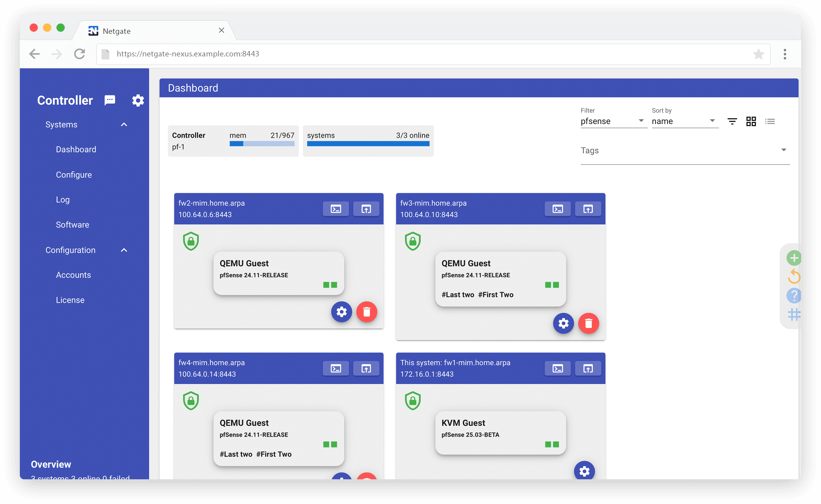This screenshot has height=504, width=821.
Task: Select Accounts under Configuration
Action: pos(73,275)
